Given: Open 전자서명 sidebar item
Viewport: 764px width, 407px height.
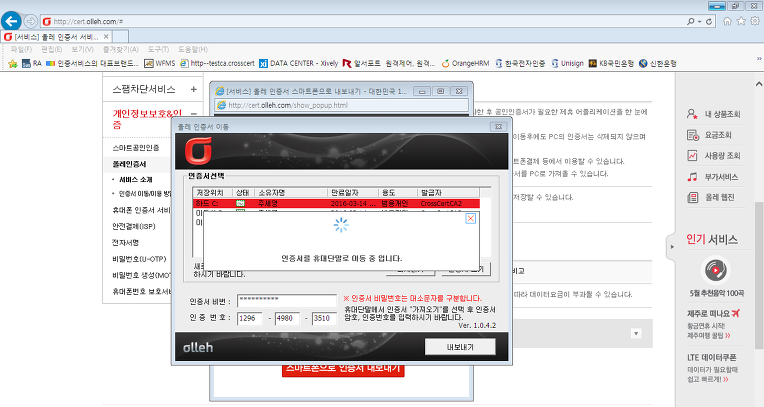Looking at the screenshot, I should click(126, 242).
